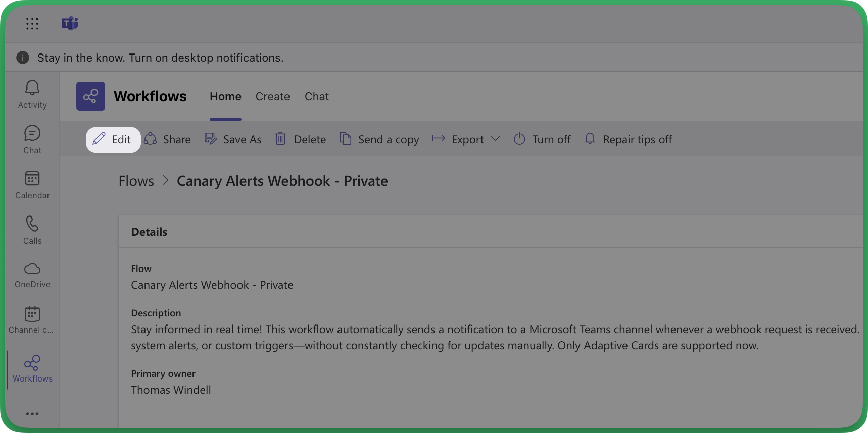
Task: Click the 'Flow' field label
Action: pyautogui.click(x=141, y=269)
